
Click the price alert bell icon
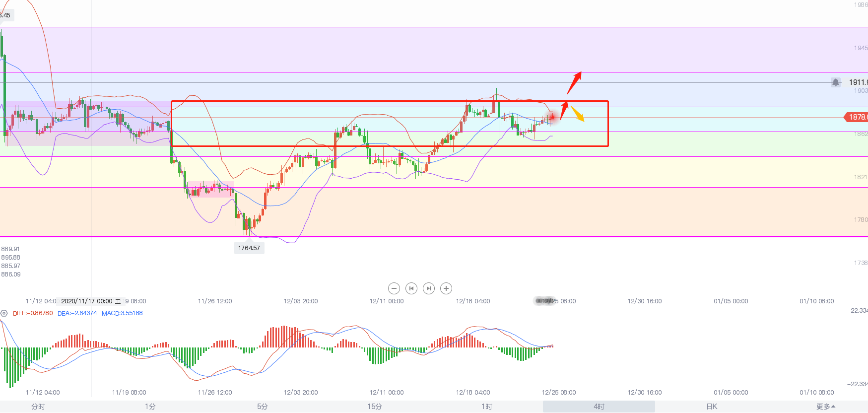[836, 82]
